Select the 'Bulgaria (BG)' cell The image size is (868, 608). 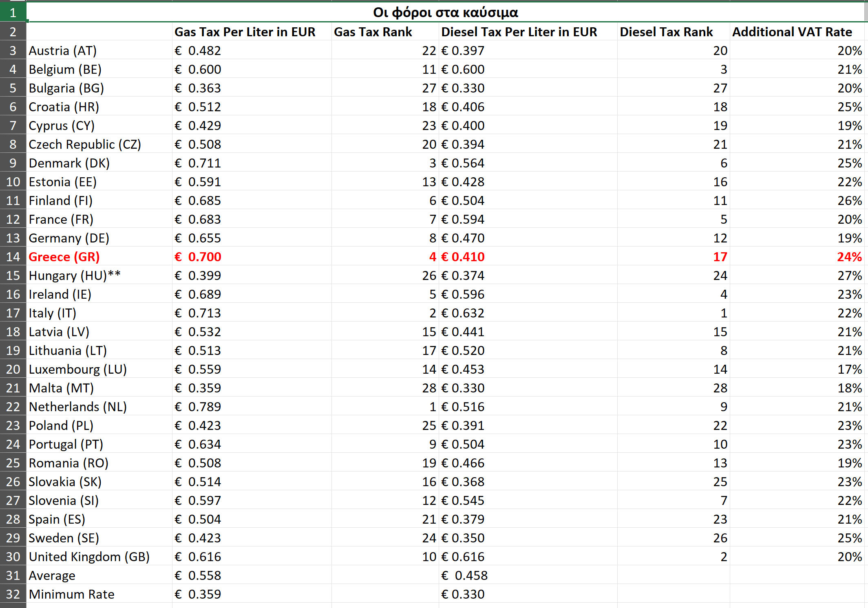click(x=99, y=88)
